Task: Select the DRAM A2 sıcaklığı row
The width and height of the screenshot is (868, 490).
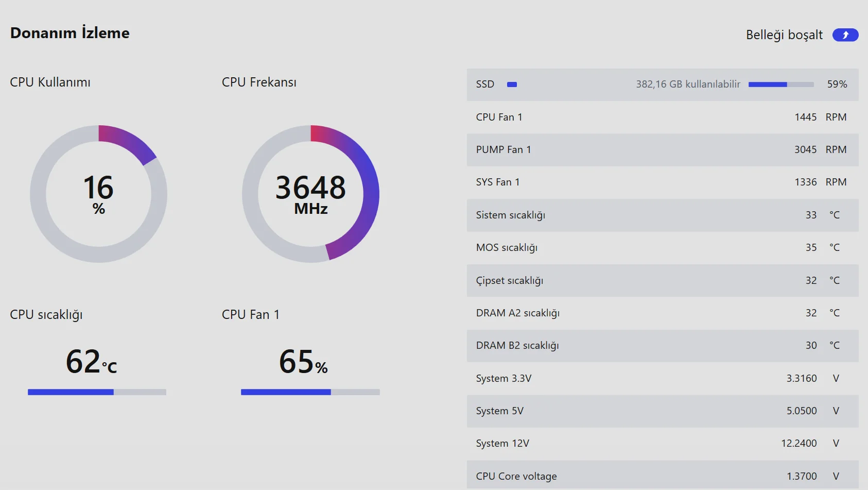Action: click(662, 313)
